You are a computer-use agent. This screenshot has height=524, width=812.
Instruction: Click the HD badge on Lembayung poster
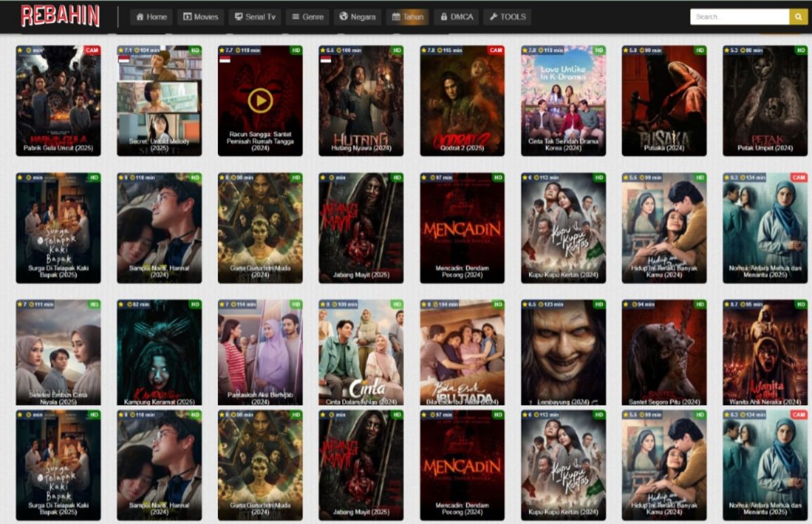600,304
